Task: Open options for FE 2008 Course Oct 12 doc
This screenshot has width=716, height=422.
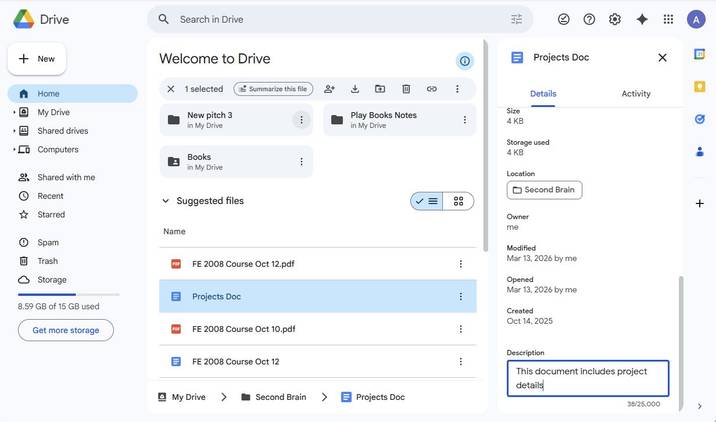Action: click(460, 362)
